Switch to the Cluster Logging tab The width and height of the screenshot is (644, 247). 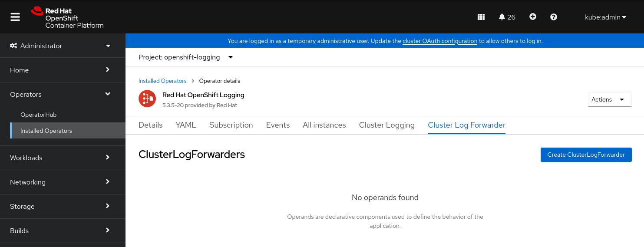(x=387, y=125)
